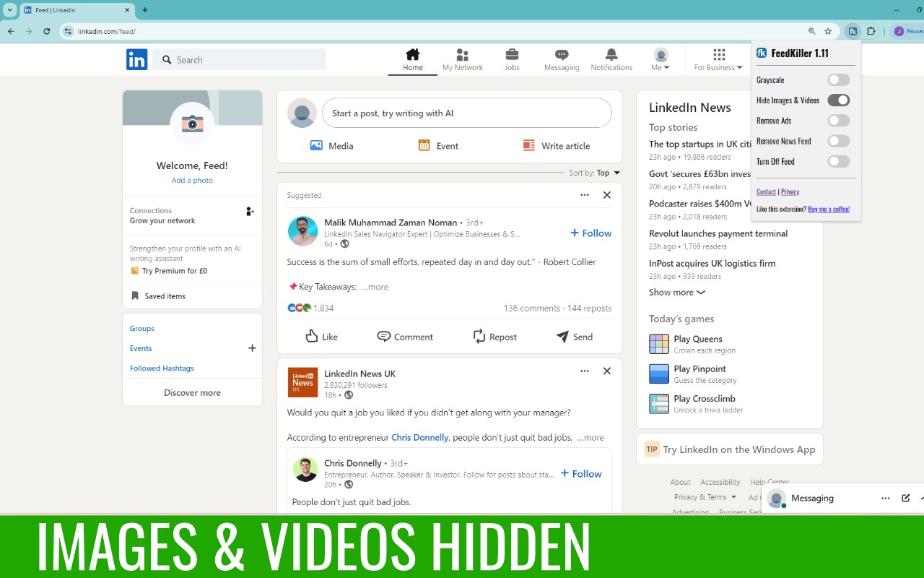This screenshot has width=924, height=578.
Task: View Notifications bell
Action: 611,60
